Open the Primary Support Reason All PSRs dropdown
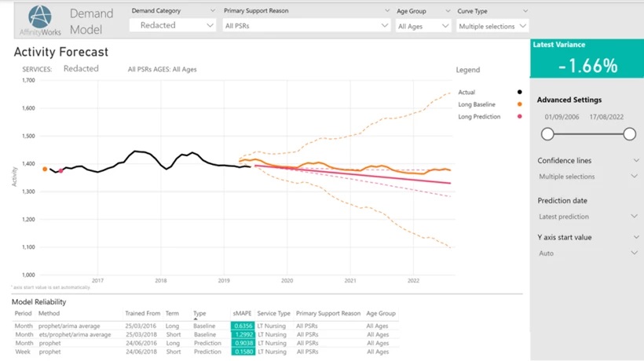The width and height of the screenshot is (644, 361). (306, 26)
